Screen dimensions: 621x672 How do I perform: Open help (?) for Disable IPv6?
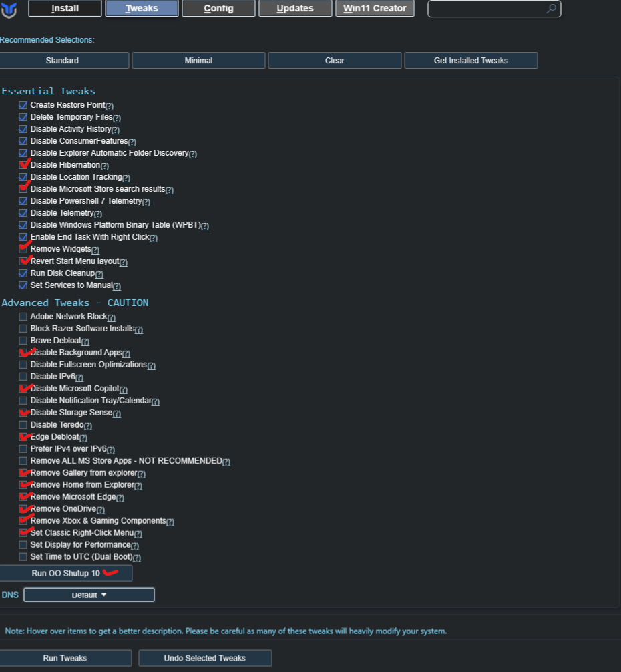coord(79,377)
